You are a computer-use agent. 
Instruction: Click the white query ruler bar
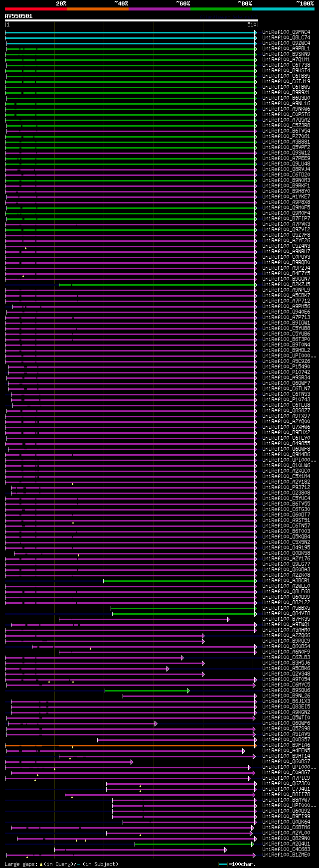[x=131, y=20]
